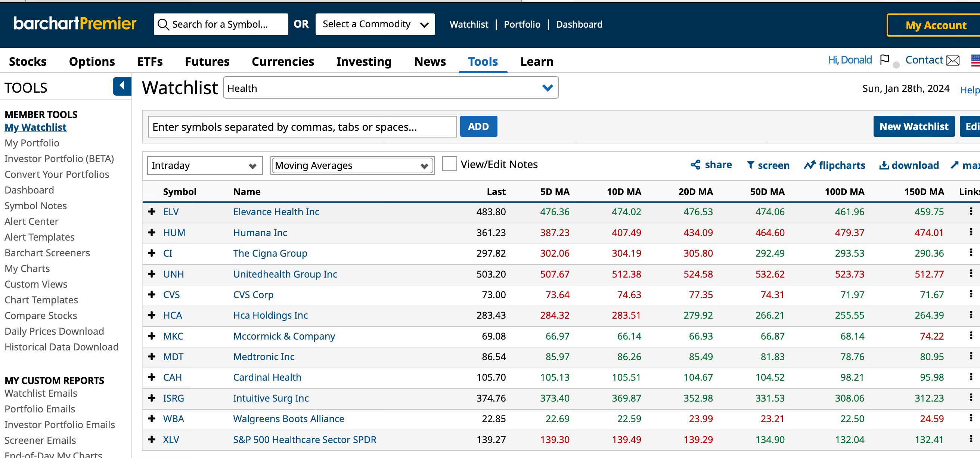Open links menu for CI row

pos(971,253)
